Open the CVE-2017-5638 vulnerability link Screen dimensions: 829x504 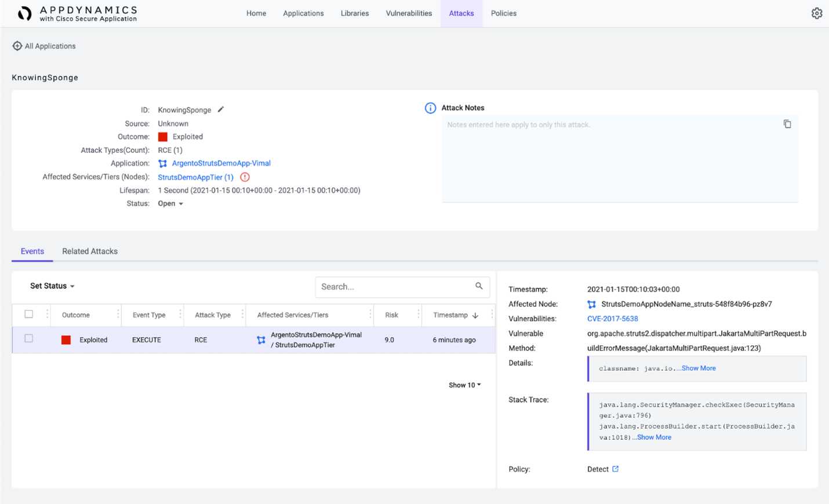tap(612, 319)
